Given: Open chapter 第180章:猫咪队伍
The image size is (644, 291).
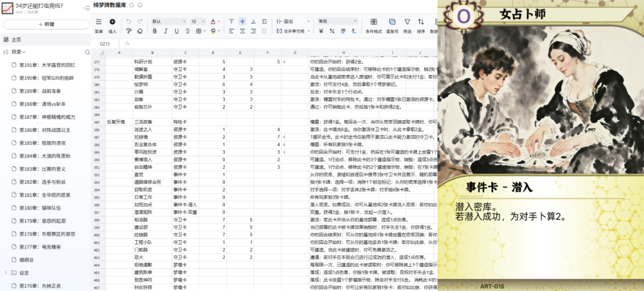Looking at the screenshot, I should [40, 208].
